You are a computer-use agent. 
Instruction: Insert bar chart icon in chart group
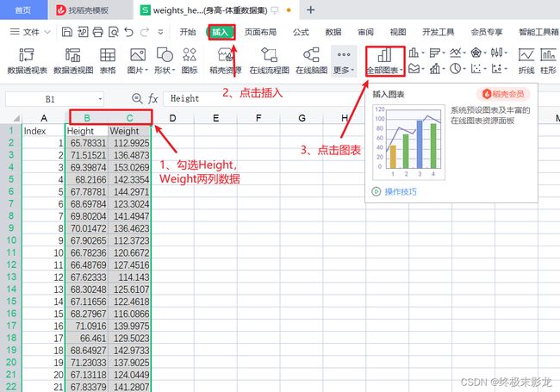point(434,53)
